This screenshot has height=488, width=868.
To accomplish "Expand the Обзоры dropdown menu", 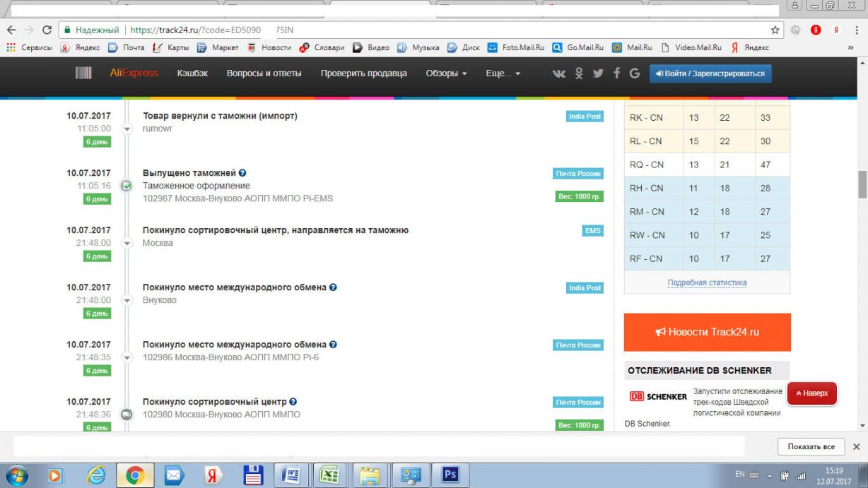I will pyautogui.click(x=446, y=73).
